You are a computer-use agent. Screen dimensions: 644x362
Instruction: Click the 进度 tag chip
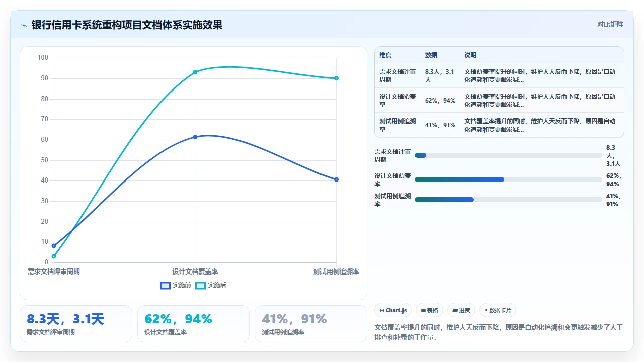pos(461,310)
